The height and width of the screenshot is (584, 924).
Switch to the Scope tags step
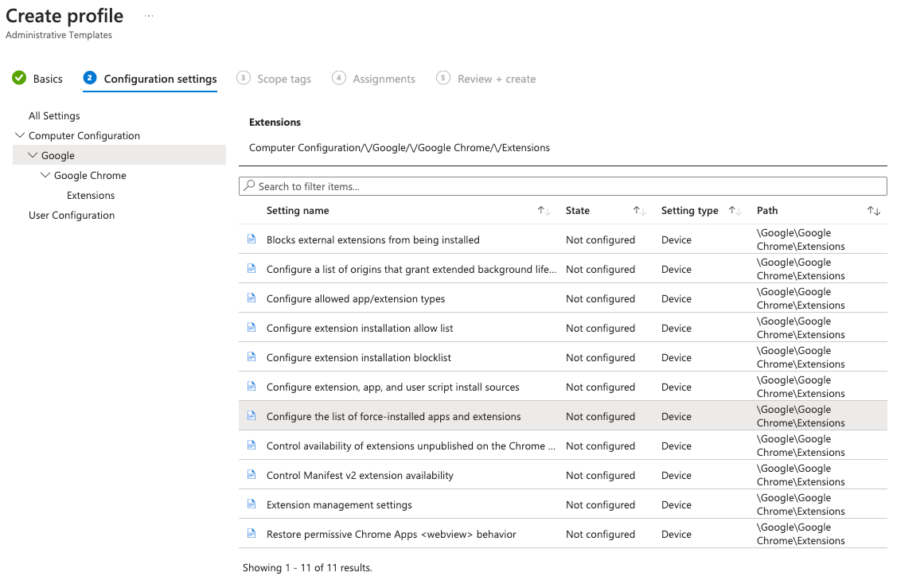(283, 78)
